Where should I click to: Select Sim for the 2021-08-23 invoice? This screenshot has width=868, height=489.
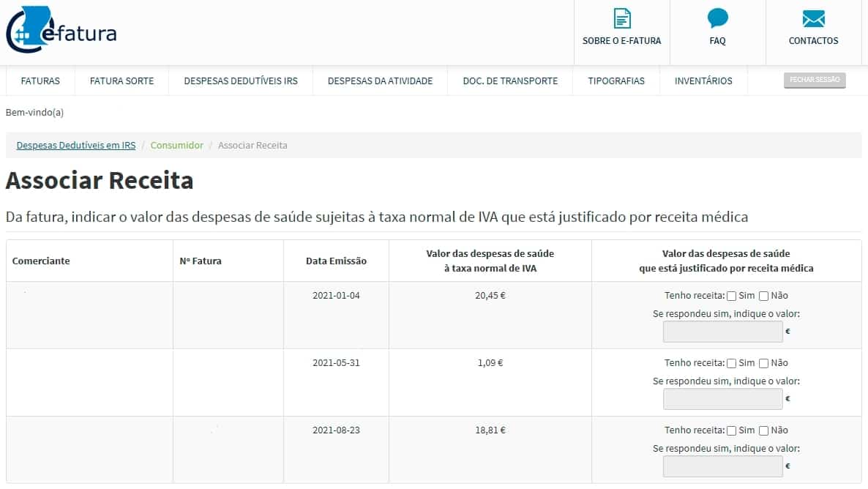click(x=731, y=431)
